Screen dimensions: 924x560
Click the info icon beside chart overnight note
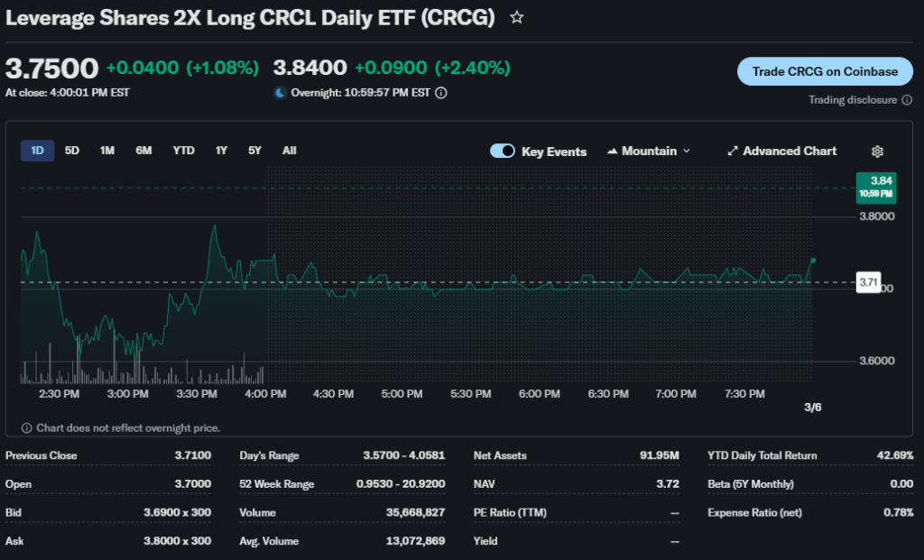point(26,428)
